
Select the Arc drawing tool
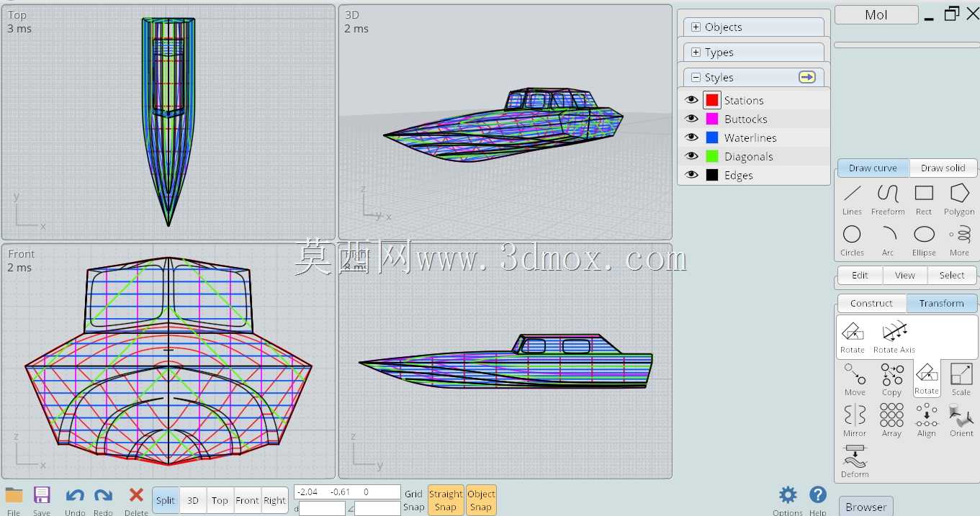888,240
